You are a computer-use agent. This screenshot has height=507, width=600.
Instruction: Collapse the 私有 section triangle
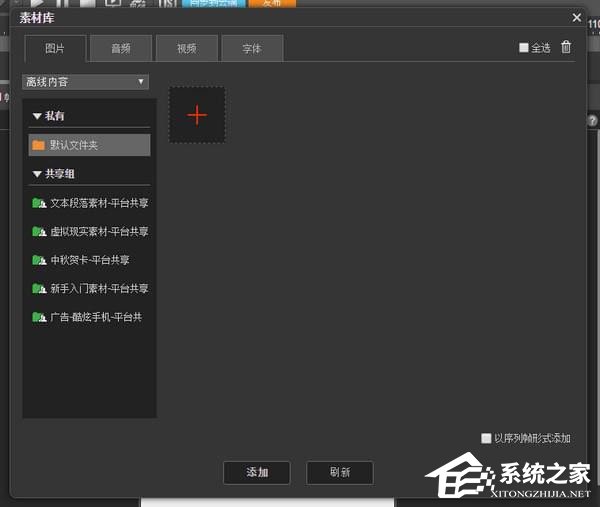pos(37,116)
